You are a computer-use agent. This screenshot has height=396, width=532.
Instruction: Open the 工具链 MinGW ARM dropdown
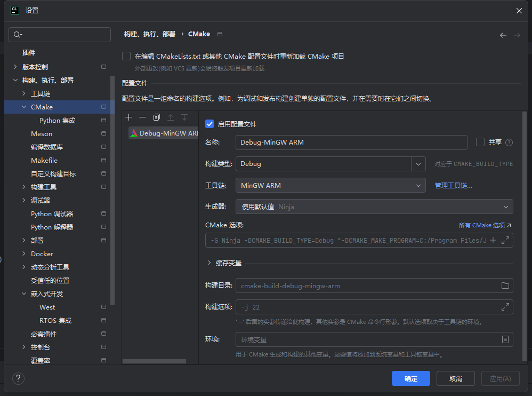click(331, 185)
